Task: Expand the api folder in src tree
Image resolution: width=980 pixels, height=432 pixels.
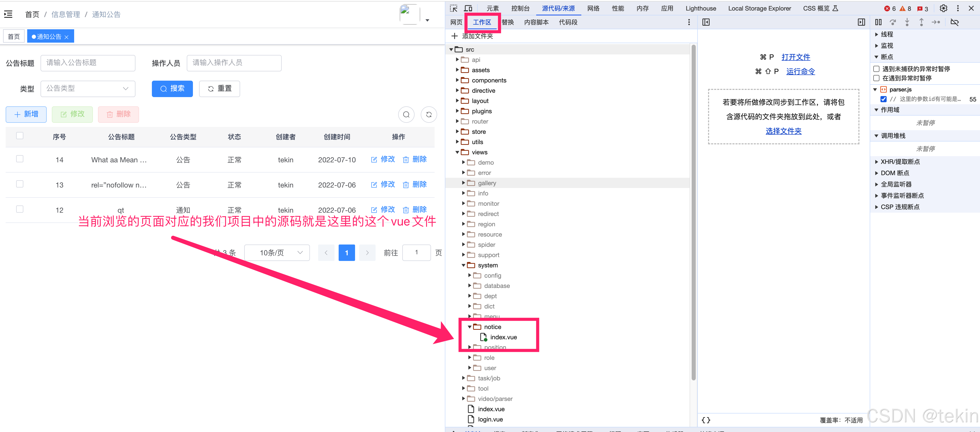Action: coord(457,59)
